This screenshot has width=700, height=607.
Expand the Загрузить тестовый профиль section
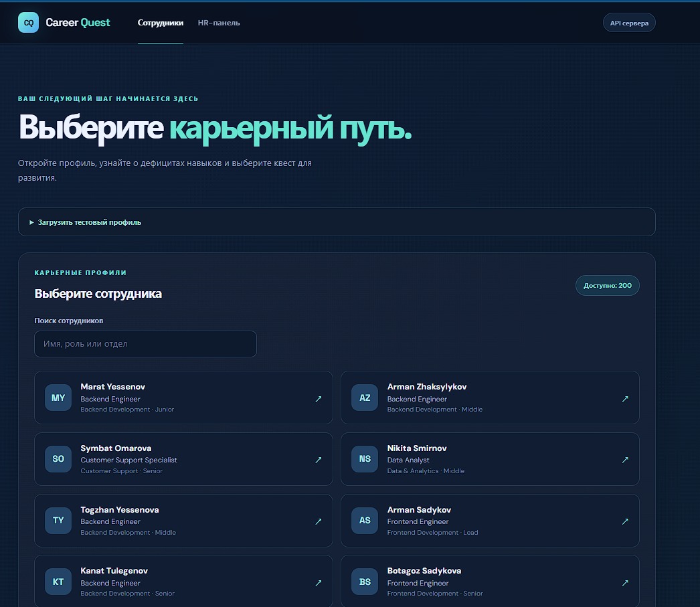coord(337,222)
